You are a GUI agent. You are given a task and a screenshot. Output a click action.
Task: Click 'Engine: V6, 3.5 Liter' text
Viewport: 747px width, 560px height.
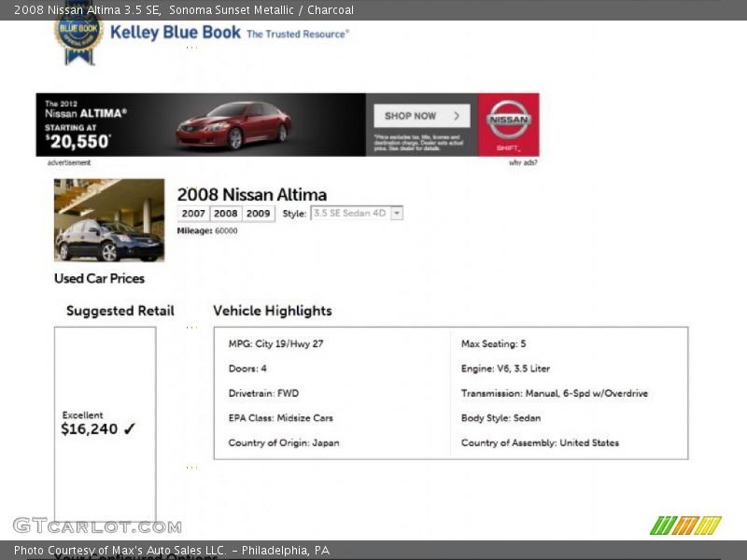pos(505,369)
